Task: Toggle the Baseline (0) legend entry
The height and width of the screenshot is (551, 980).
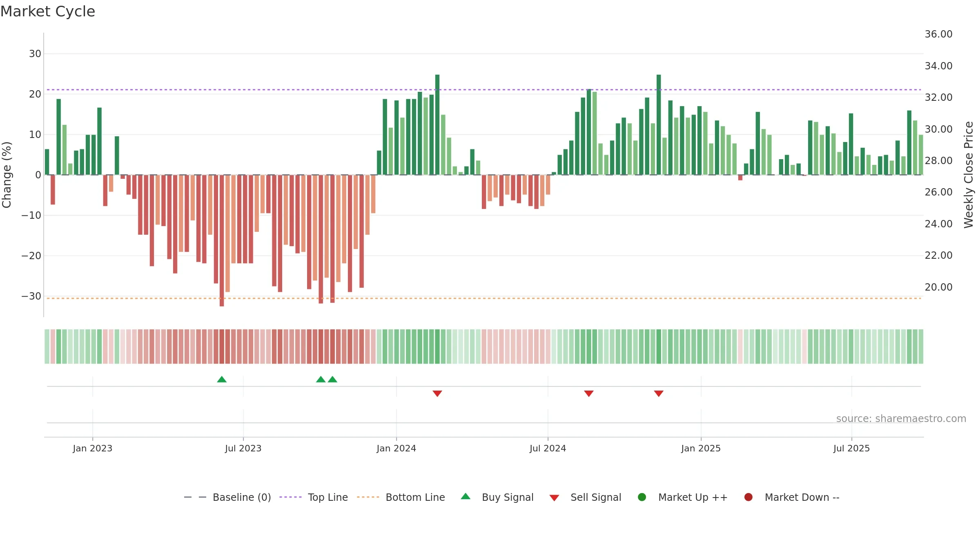Action: pyautogui.click(x=227, y=497)
